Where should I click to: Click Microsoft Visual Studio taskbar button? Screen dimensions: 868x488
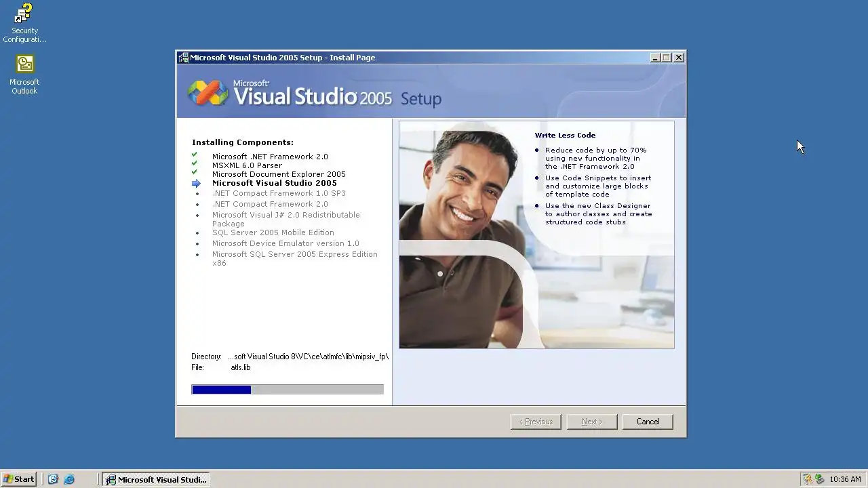click(156, 479)
